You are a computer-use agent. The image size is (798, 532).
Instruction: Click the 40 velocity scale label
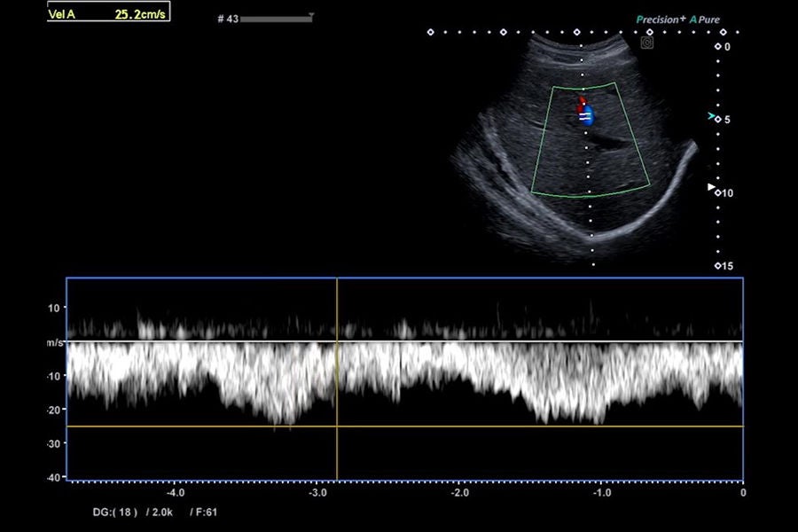point(54,478)
